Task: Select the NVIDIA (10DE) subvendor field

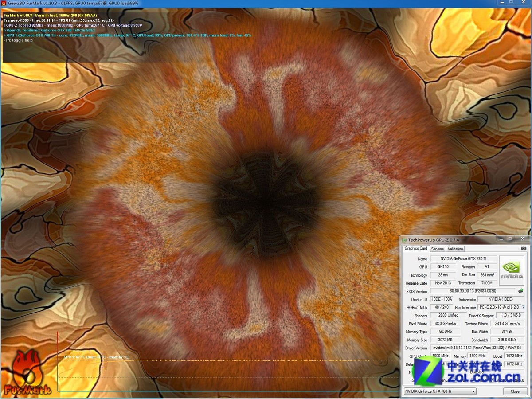Action: pyautogui.click(x=501, y=299)
